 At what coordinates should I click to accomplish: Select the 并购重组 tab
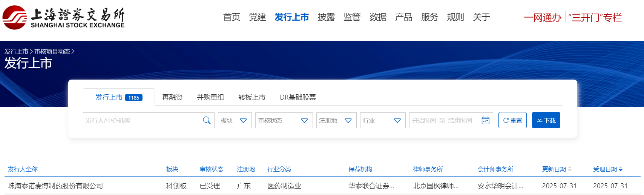210,97
